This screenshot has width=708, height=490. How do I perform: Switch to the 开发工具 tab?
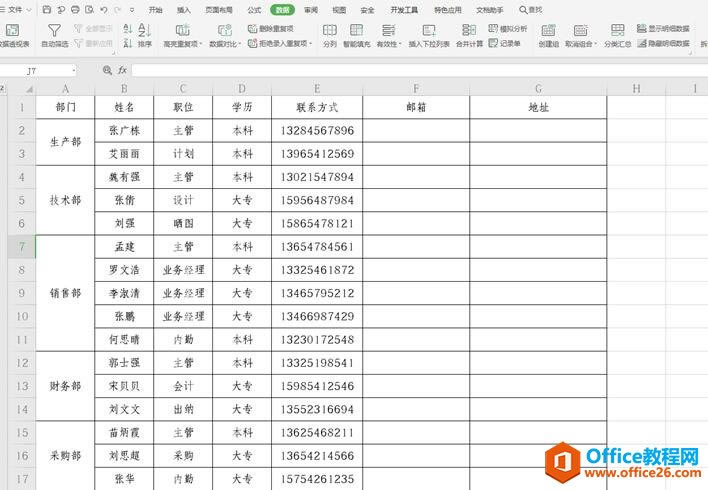pyautogui.click(x=404, y=9)
